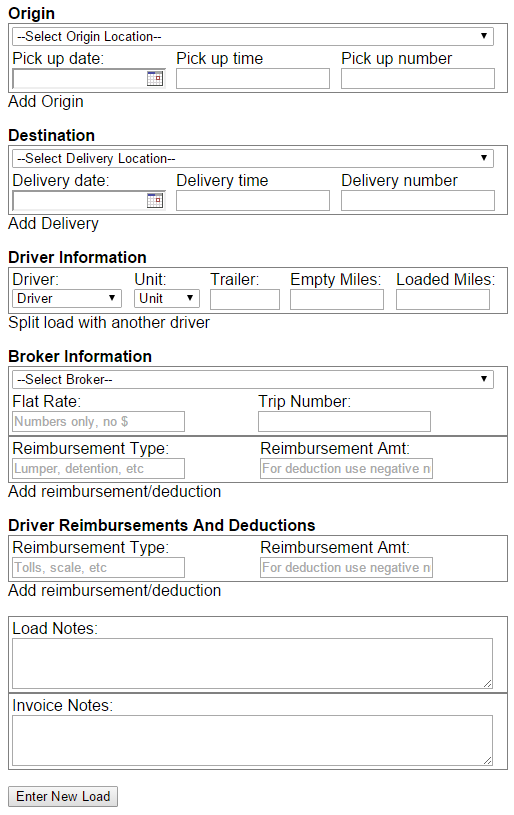Click into the Trip Number field
This screenshot has width=514, height=815.
[344, 422]
